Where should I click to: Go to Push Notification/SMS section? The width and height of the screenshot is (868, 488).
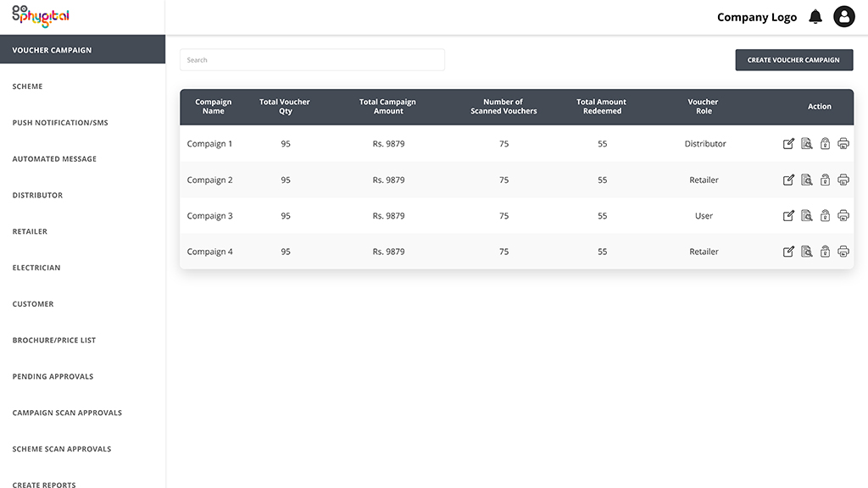pyautogui.click(x=60, y=123)
